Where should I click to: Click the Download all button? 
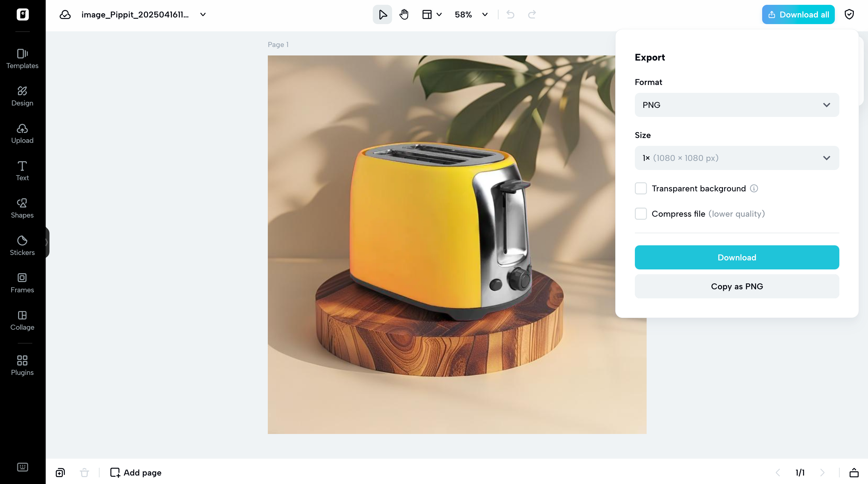[x=798, y=14]
